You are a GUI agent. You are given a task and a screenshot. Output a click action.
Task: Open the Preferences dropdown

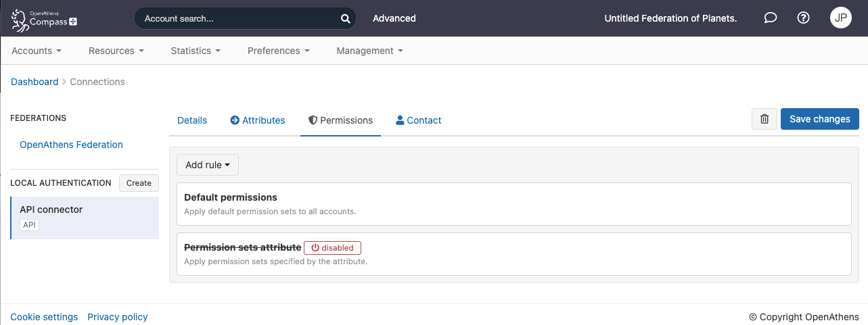(x=278, y=51)
